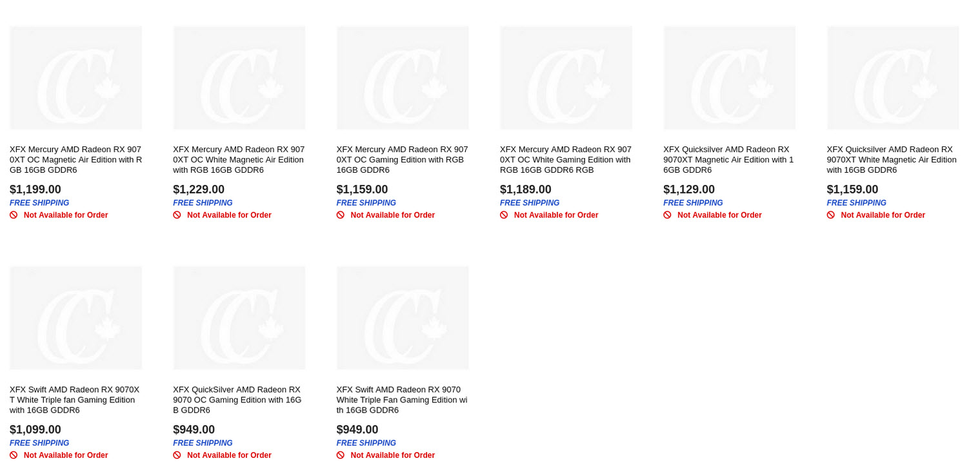Image resolution: width=980 pixels, height=472 pixels.
Task: Open the Mercury White Magnetic Air product image
Action: click(x=239, y=78)
